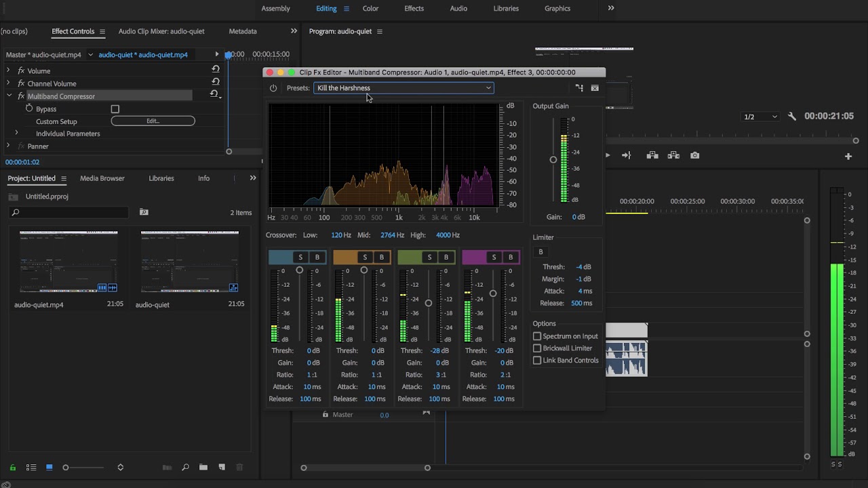Click the find-in-bin folder icon beside search
The image size is (868, 488).
[144, 212]
